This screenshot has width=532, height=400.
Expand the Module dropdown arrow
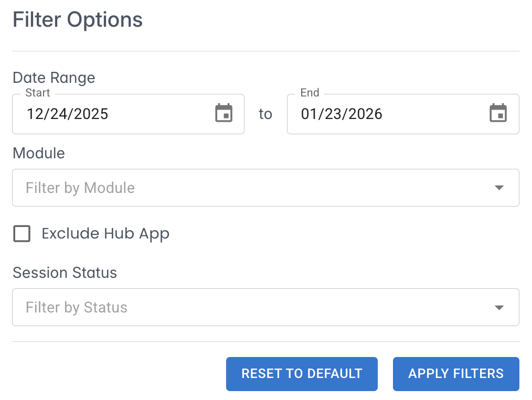(x=499, y=188)
